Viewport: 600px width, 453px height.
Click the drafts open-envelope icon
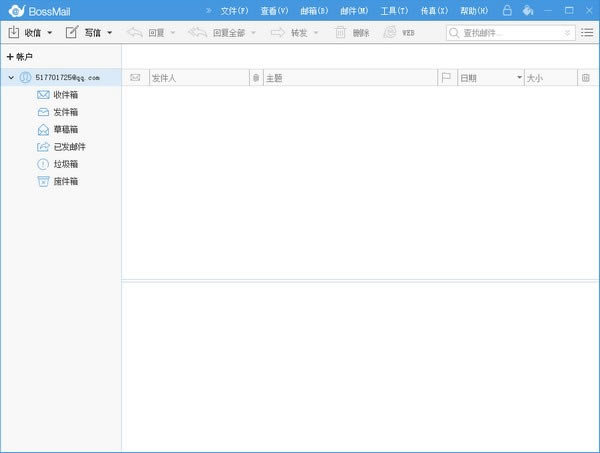click(x=43, y=130)
